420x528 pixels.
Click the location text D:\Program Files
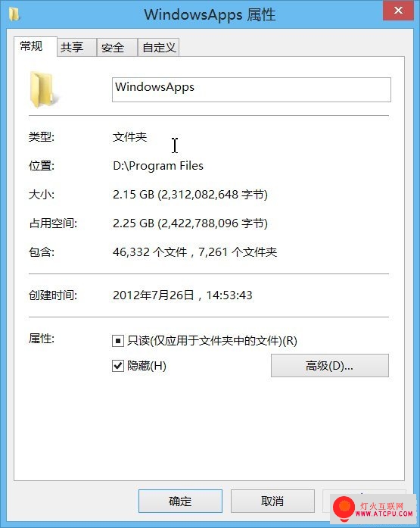point(158,166)
